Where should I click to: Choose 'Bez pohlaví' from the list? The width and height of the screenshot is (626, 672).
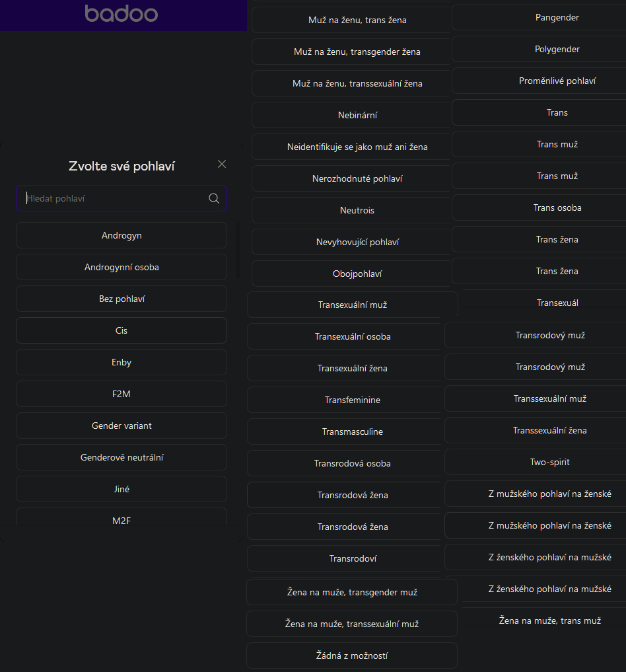tap(122, 299)
